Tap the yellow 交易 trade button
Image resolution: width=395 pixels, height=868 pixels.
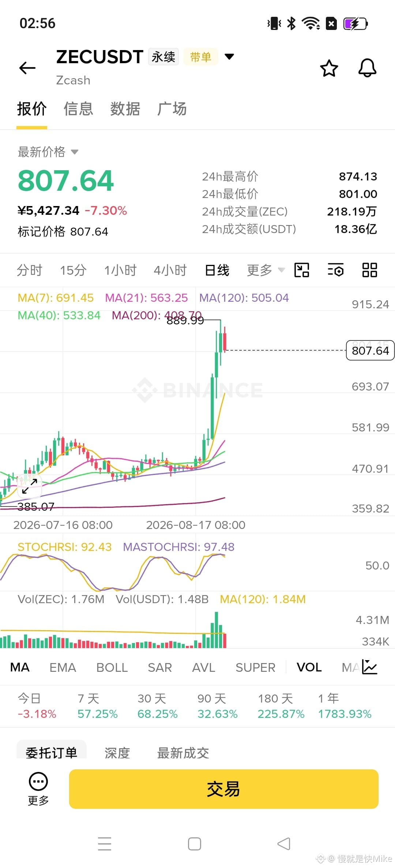223,789
